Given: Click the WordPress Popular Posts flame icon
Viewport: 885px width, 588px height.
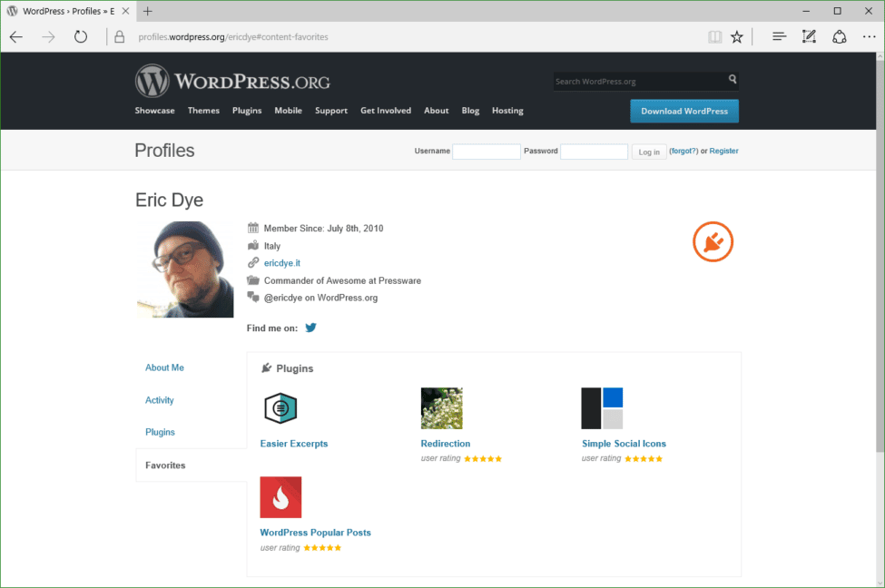Looking at the screenshot, I should point(280,497).
